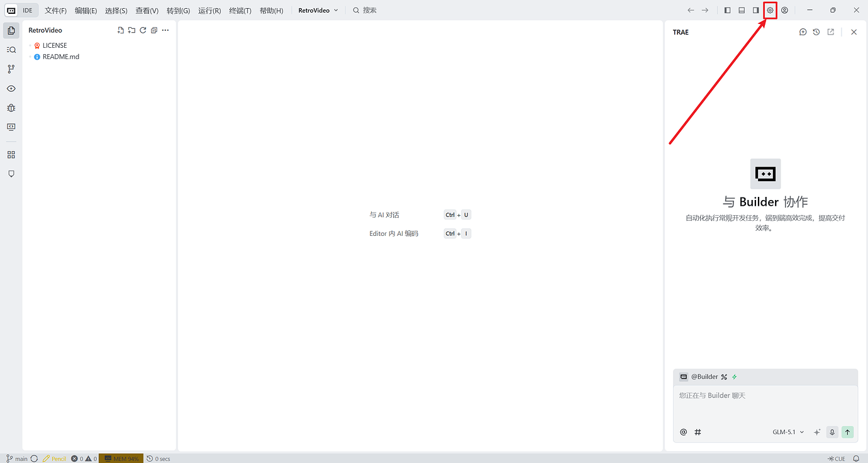868x463 pixels.
Task: Open the extensions grid icon in sidebar
Action: tap(11, 155)
